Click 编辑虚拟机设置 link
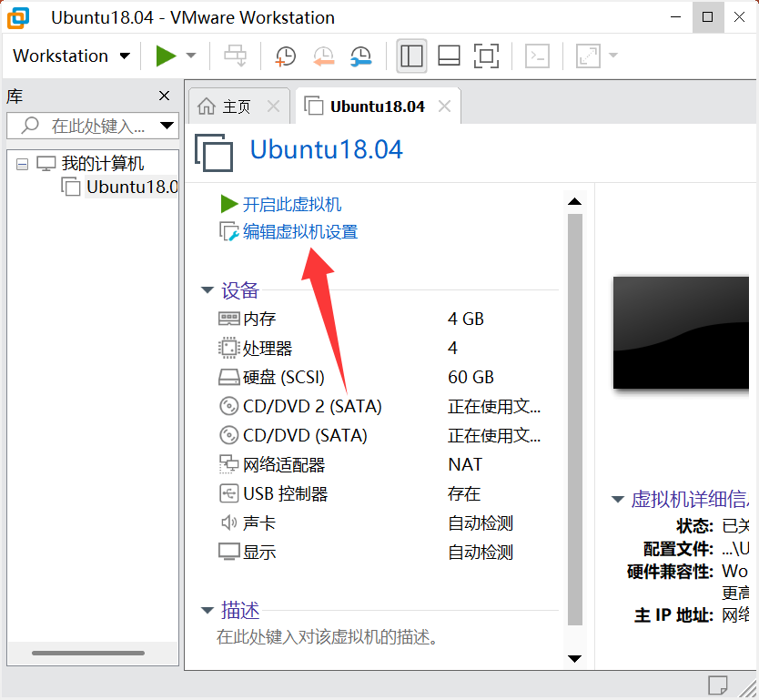Viewport: 759px width, 700px height. tap(300, 232)
